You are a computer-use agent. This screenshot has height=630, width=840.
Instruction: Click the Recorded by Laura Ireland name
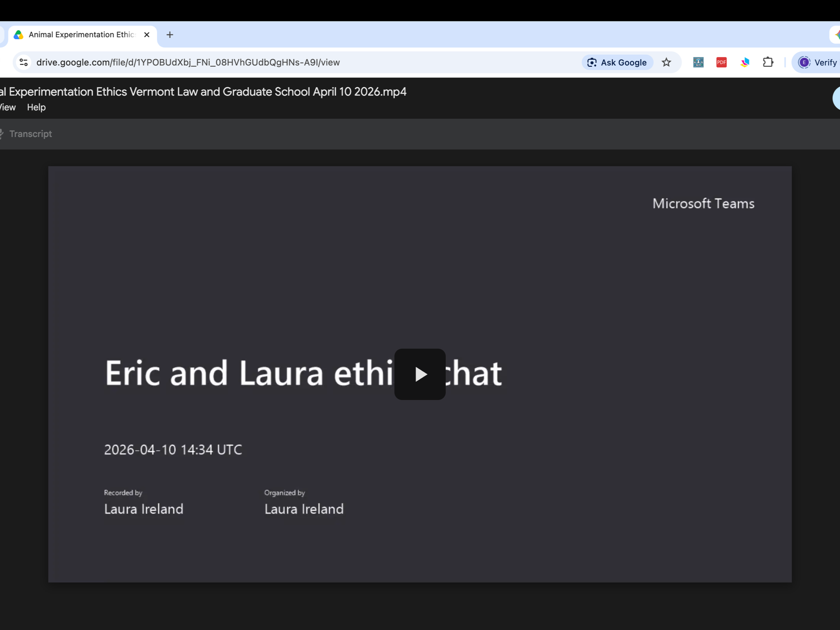[x=144, y=509]
